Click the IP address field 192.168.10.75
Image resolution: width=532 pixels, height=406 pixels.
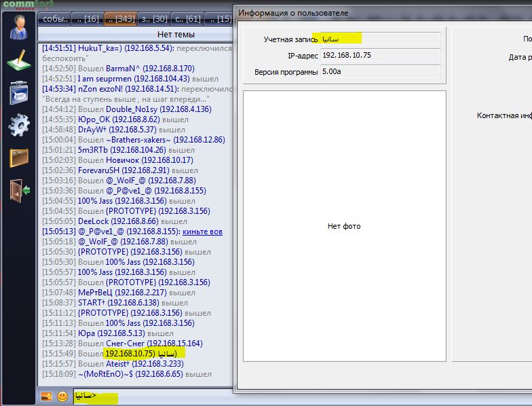click(x=380, y=56)
